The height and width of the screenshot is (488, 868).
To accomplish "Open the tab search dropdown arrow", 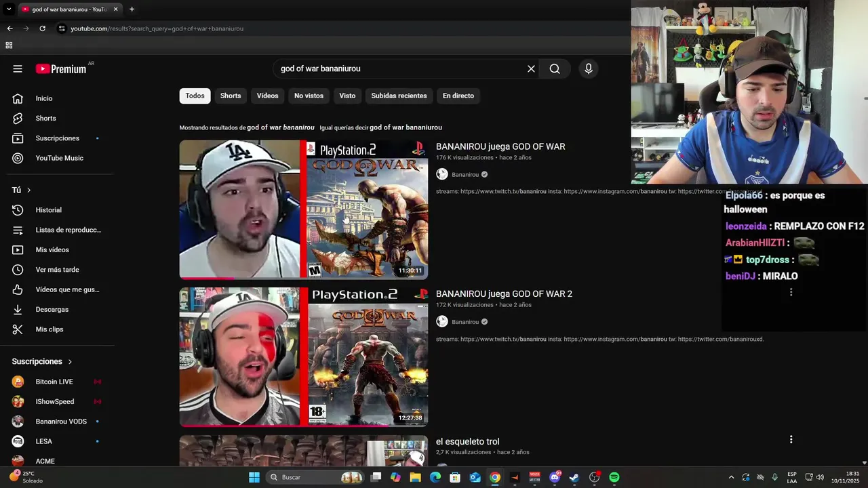I will pyautogui.click(x=9, y=9).
